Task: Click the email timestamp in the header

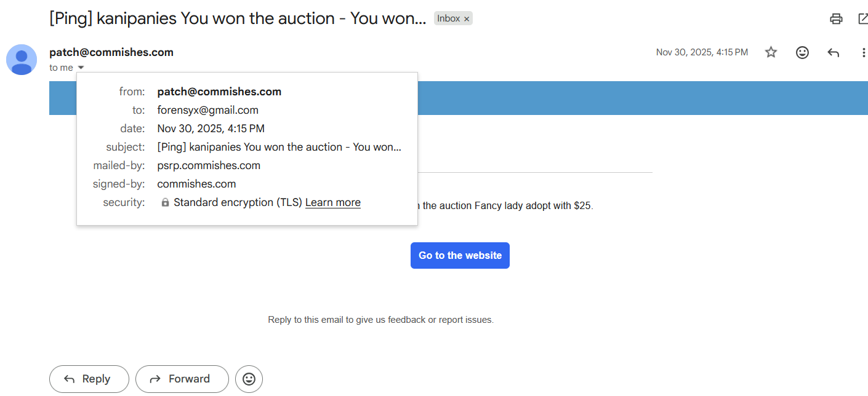Action: tap(702, 52)
